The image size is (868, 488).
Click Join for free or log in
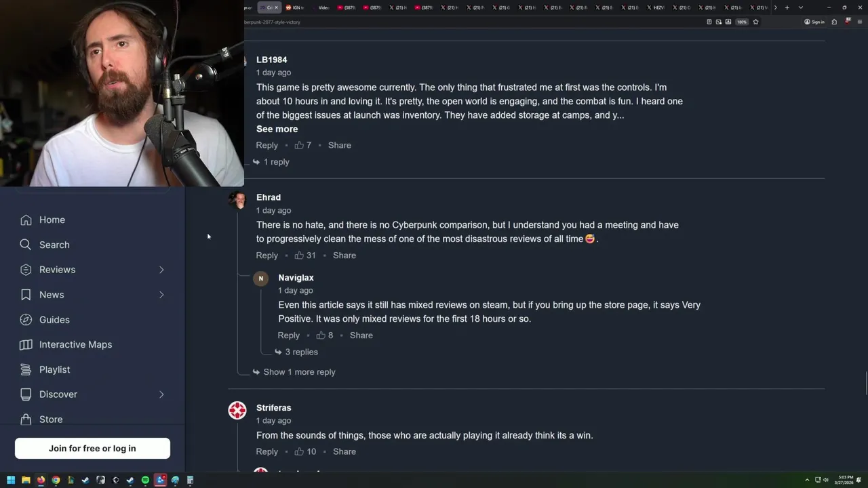click(92, 448)
